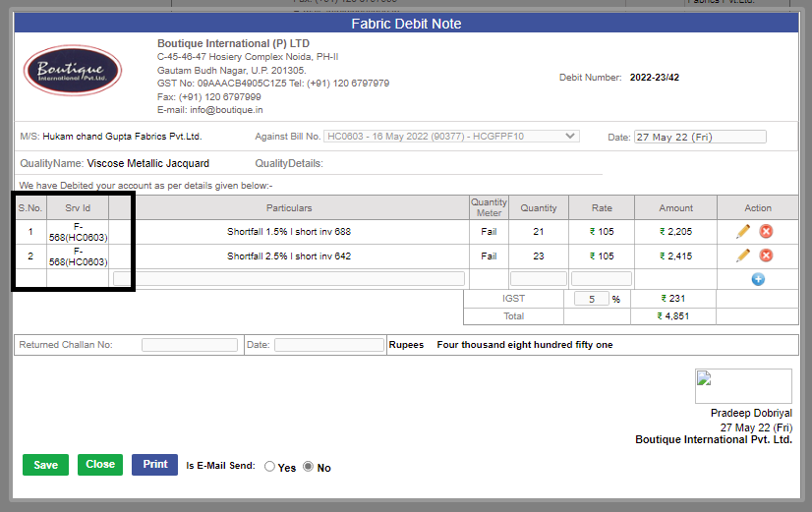Click Shortfall 1.5% I short inv 688
The image size is (812, 512).
[x=289, y=231]
